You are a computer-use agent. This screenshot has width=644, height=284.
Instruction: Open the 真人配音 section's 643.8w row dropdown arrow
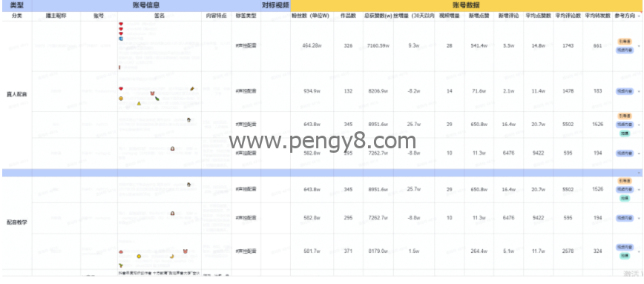(639, 125)
